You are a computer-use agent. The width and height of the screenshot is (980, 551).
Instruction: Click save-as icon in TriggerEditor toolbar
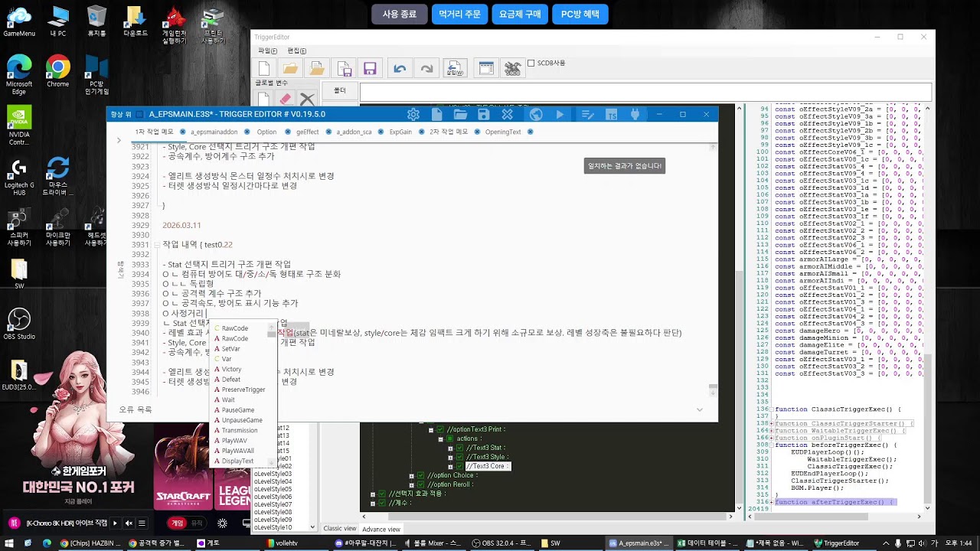point(344,69)
